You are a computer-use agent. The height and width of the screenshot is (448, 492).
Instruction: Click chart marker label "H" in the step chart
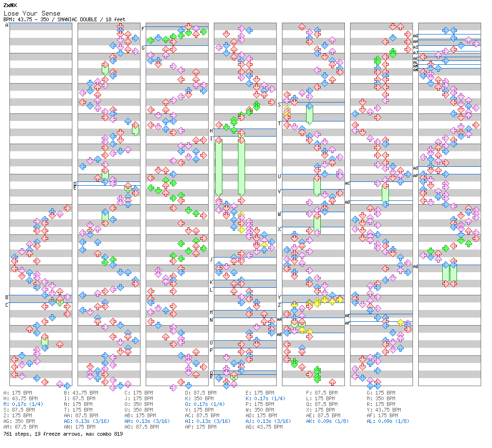click(211, 131)
